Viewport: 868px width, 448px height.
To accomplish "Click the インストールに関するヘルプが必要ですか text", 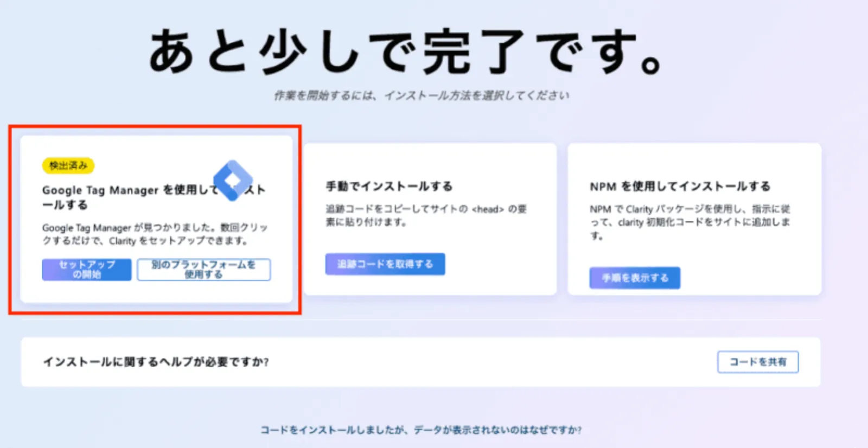I will [x=156, y=362].
